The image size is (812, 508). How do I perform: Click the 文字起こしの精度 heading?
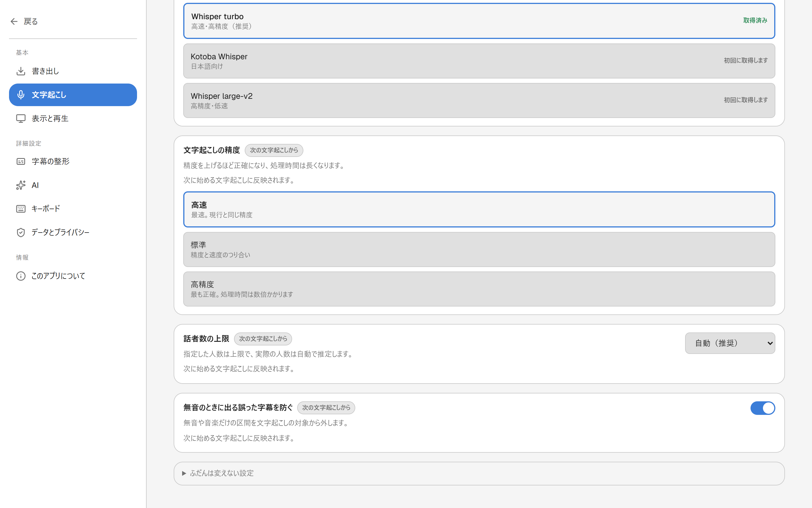coord(212,150)
